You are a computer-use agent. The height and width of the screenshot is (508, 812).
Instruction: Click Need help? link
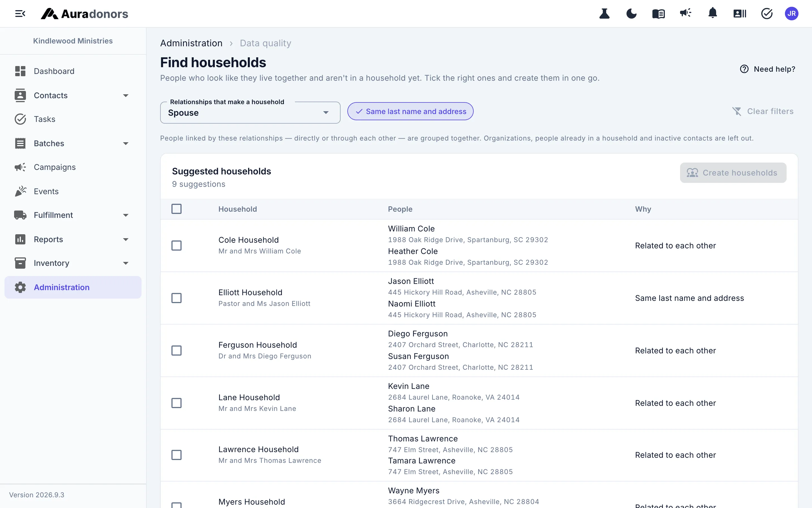pyautogui.click(x=768, y=69)
